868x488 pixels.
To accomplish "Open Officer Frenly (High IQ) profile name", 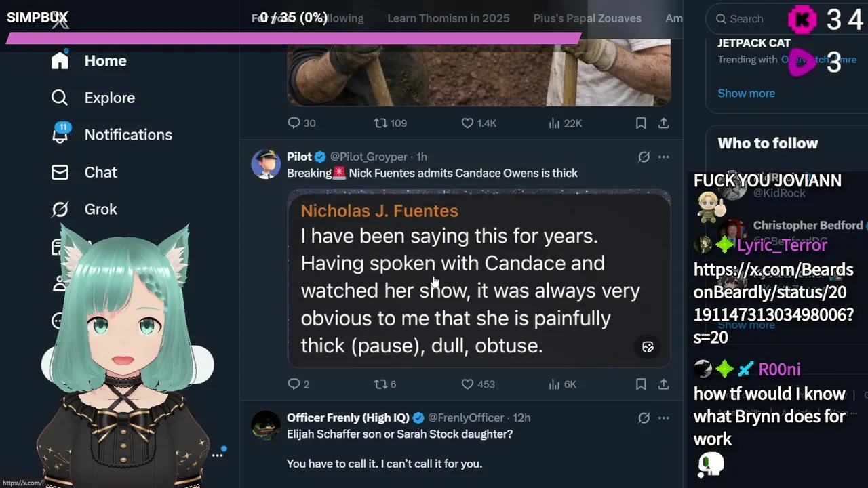I will click(347, 418).
